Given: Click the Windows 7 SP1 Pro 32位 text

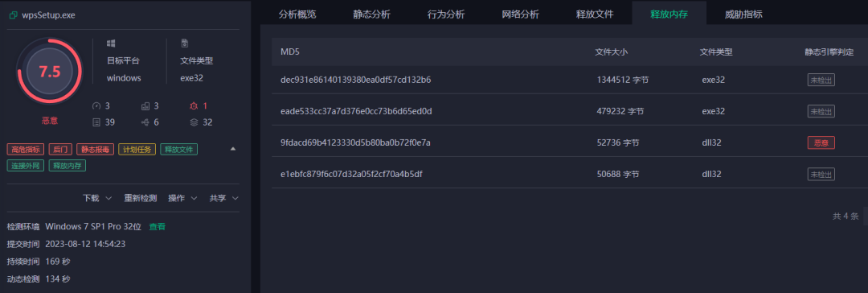Looking at the screenshot, I should (93, 226).
